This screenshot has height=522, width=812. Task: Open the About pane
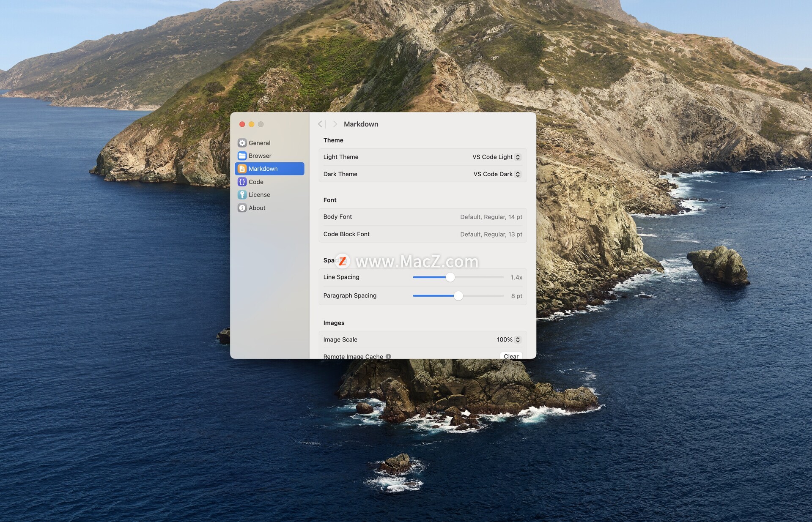pos(269,208)
